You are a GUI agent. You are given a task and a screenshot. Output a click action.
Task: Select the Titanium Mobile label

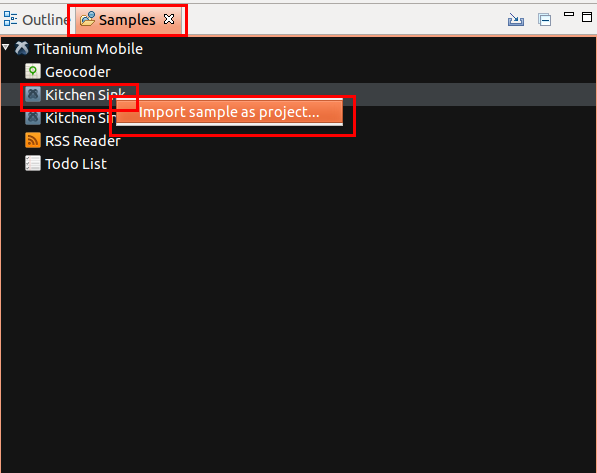tap(88, 49)
